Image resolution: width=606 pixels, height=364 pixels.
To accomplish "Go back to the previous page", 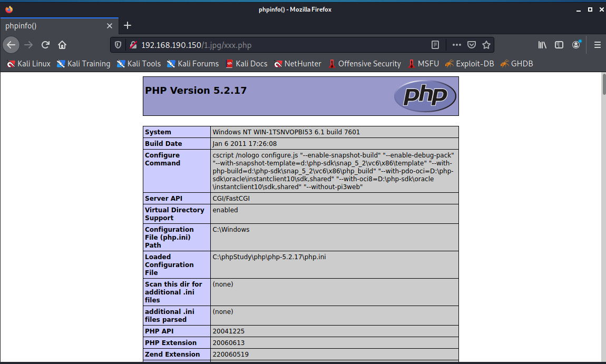I will point(11,45).
